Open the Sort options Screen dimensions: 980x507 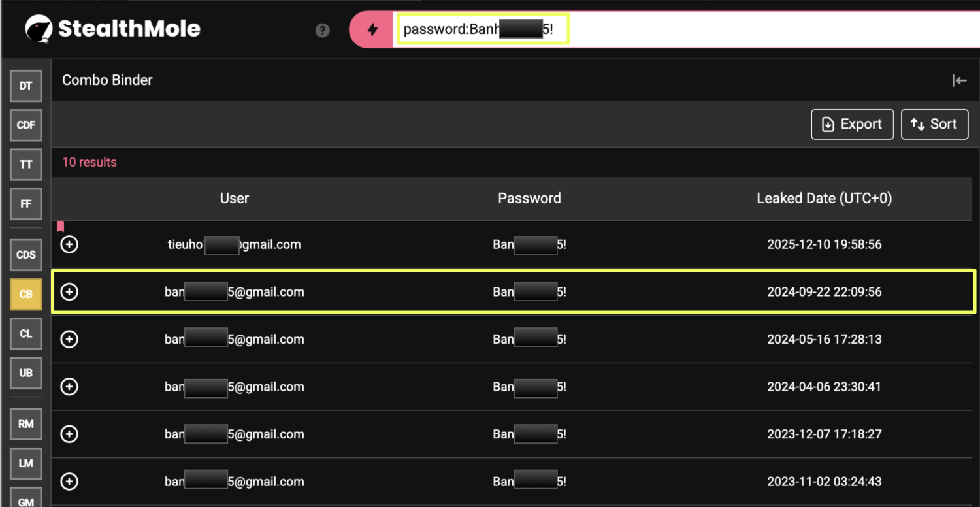934,124
